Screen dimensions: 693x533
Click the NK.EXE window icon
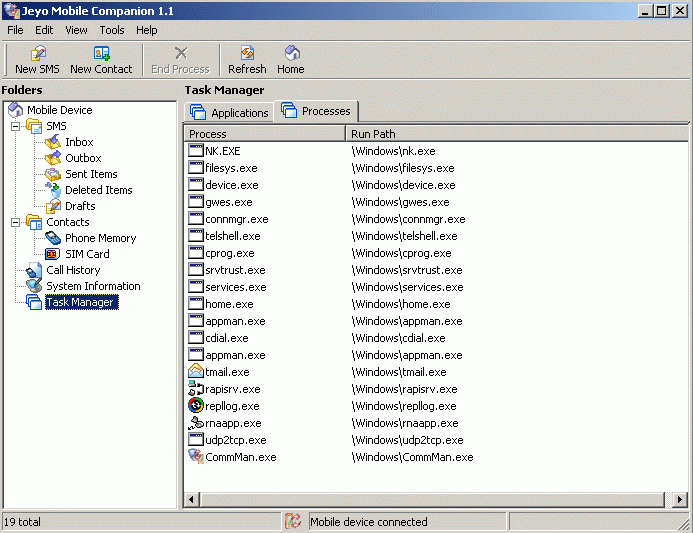(x=196, y=151)
